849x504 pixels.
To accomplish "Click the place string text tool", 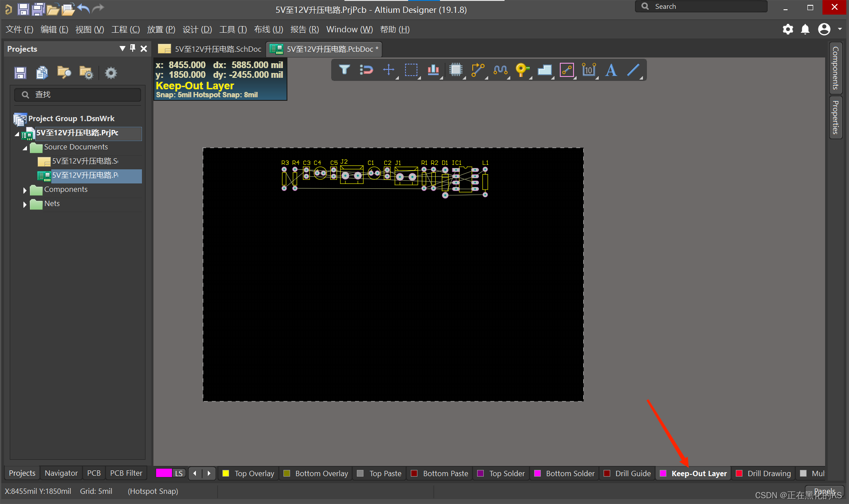I will point(611,70).
